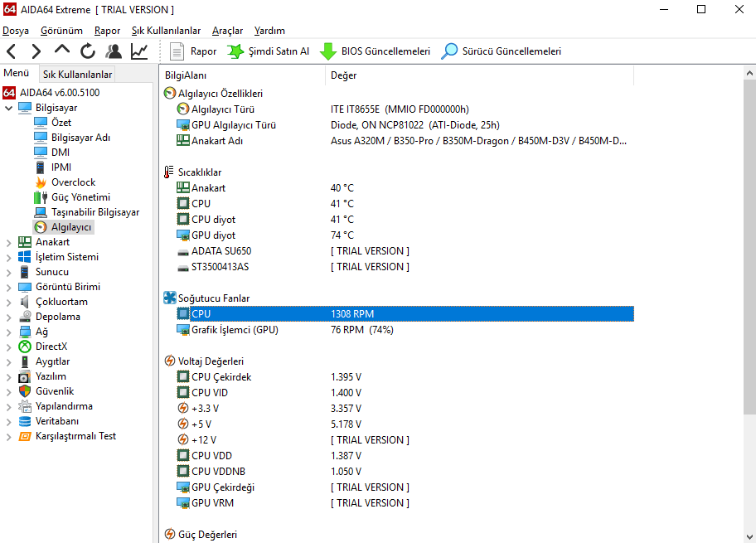
Task: Open the Rapor menu
Action: 107,31
